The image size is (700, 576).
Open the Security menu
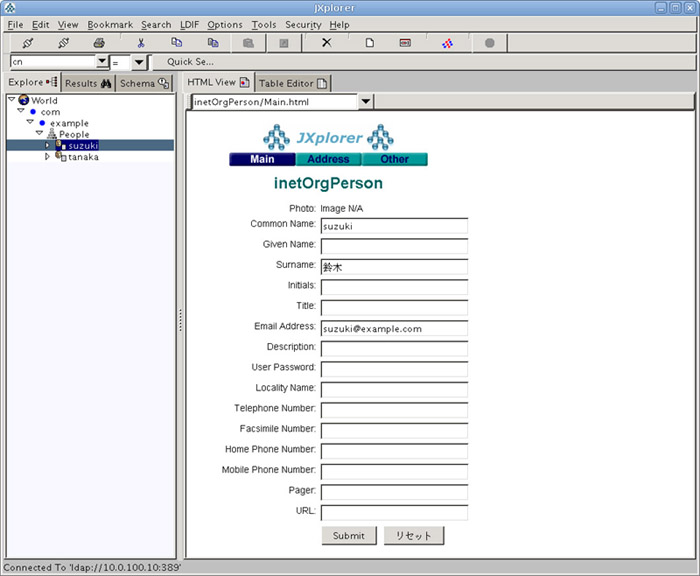(x=303, y=25)
